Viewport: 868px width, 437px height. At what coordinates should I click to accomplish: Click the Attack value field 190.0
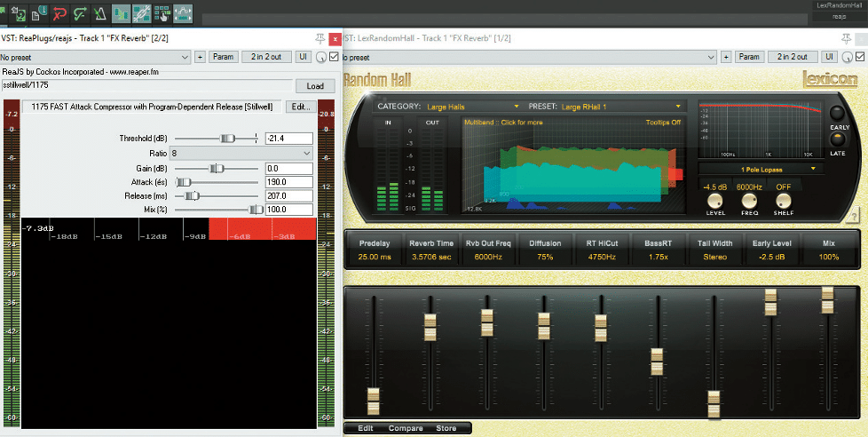[289, 182]
